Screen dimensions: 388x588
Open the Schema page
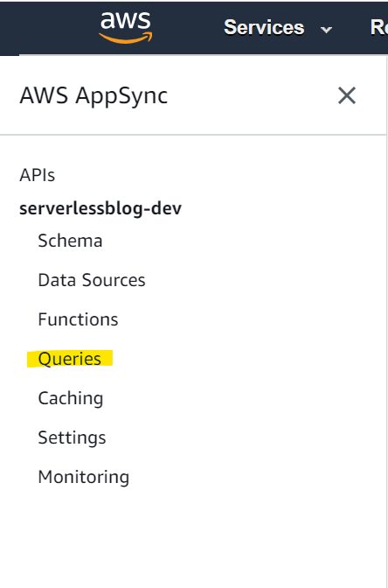70,241
